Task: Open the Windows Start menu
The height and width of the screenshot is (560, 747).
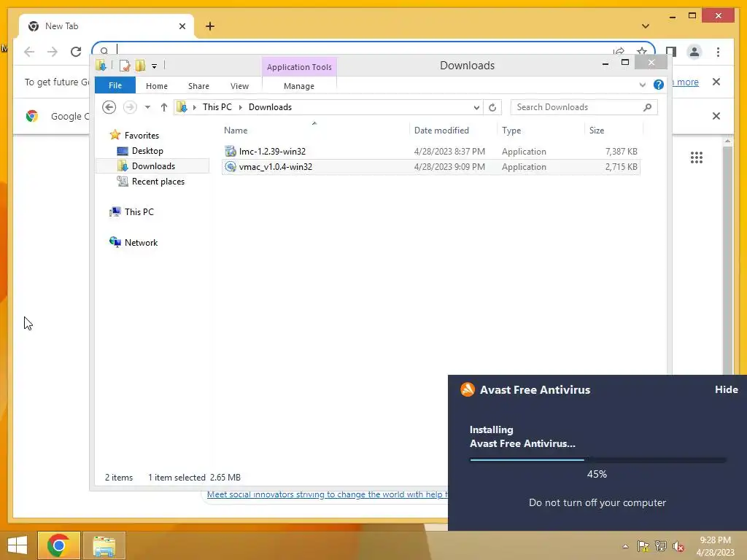Action: coord(18,545)
